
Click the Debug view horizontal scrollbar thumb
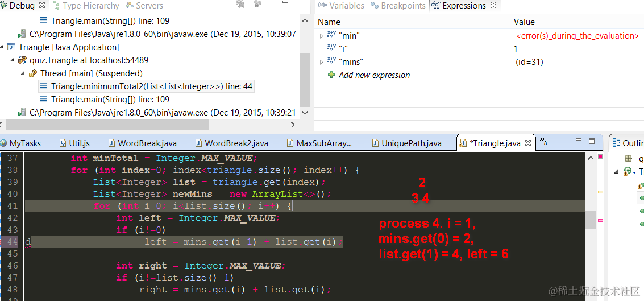pos(109,125)
